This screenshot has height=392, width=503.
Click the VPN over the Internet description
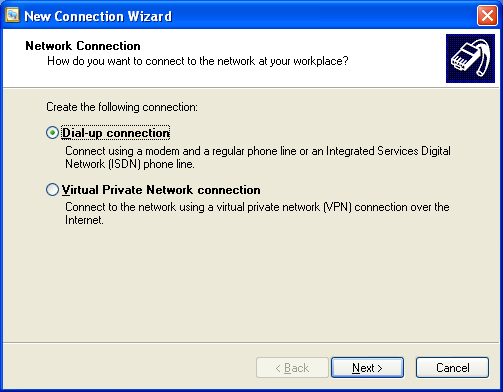(x=257, y=213)
